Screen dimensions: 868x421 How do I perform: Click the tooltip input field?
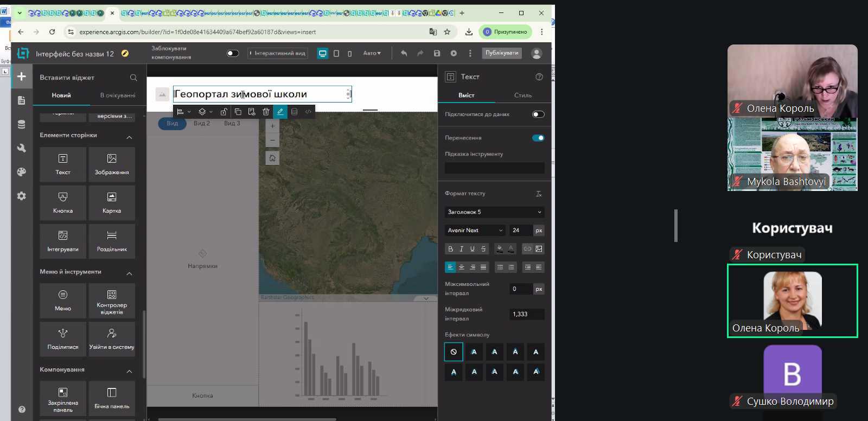coord(494,168)
